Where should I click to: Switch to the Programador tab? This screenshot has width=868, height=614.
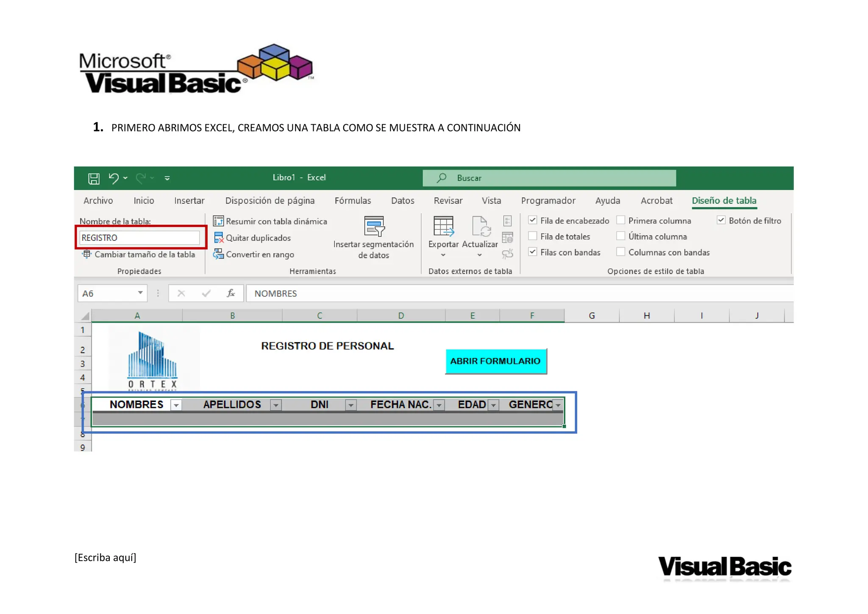pos(548,201)
